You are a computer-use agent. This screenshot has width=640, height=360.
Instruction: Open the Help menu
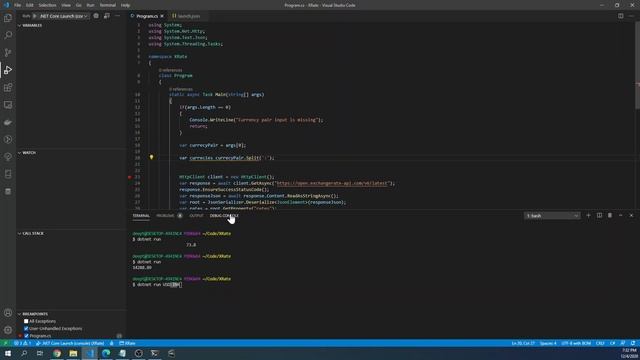125,5
